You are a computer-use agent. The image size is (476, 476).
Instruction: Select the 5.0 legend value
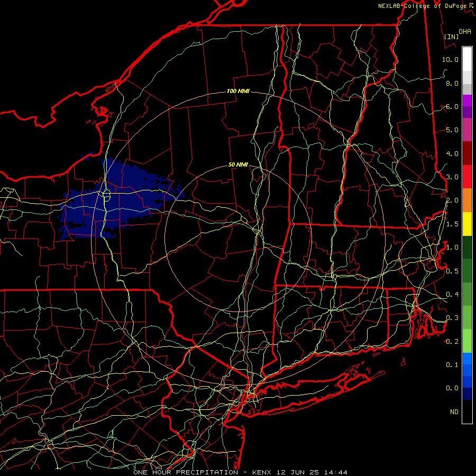452,130
